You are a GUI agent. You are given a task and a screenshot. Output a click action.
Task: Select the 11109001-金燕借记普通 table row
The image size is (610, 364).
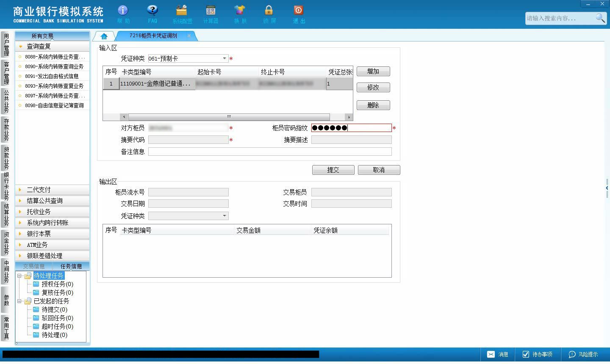(x=228, y=84)
